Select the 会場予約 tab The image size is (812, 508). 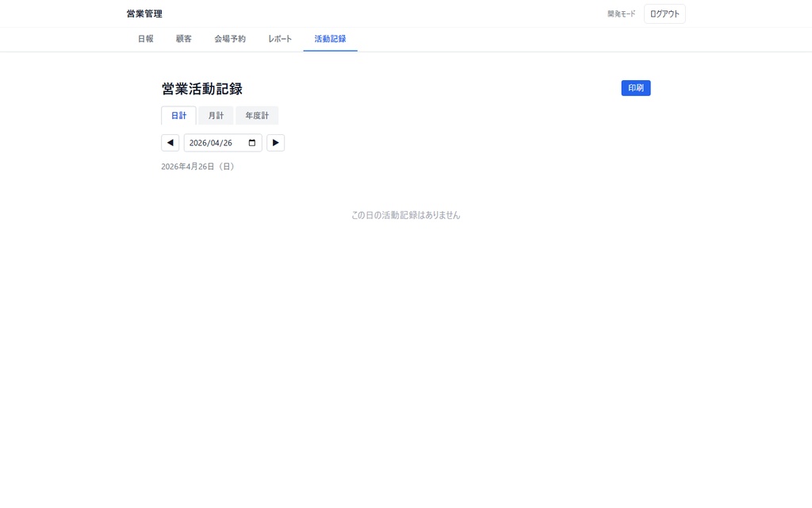229,38
